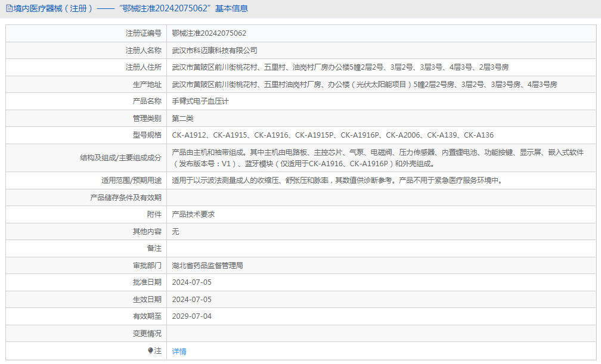This screenshot has height=364, width=601.
Task: Click the lightbulb icon next to 注
Action: click(x=150, y=350)
